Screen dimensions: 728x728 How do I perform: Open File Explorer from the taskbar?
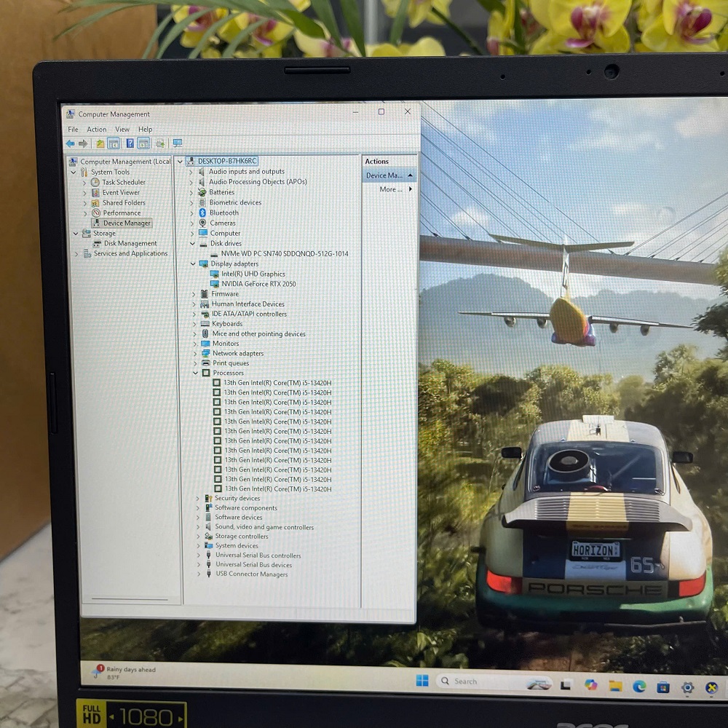615,686
